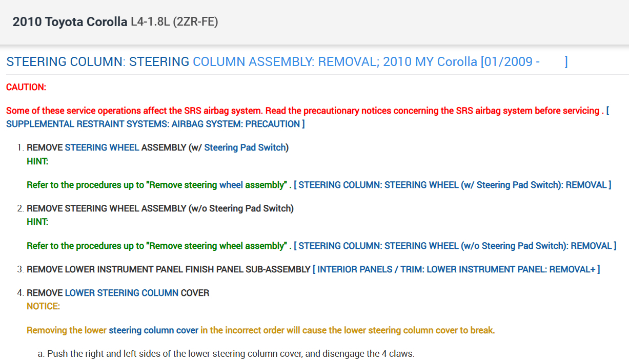Click the STEERING WHEEL link in step 1
This screenshot has height=364, width=629.
[x=102, y=147]
